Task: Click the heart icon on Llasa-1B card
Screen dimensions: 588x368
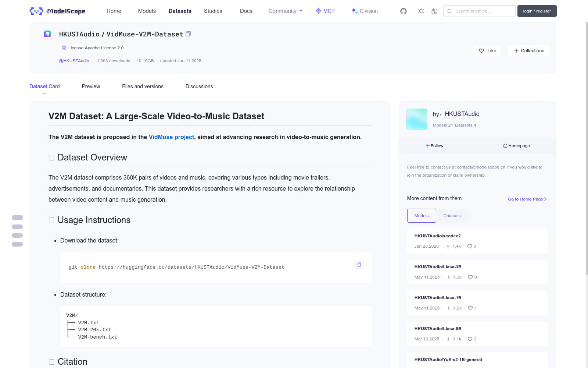Action: pyautogui.click(x=470, y=308)
